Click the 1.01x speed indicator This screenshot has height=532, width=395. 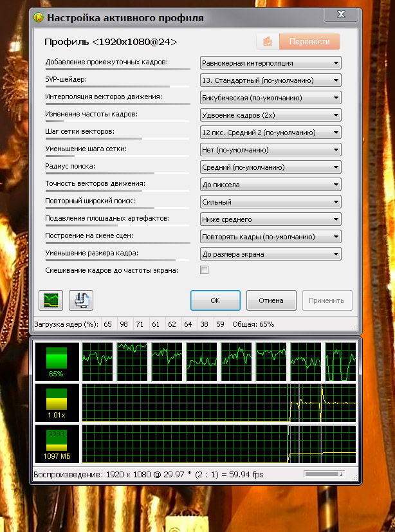click(x=57, y=402)
